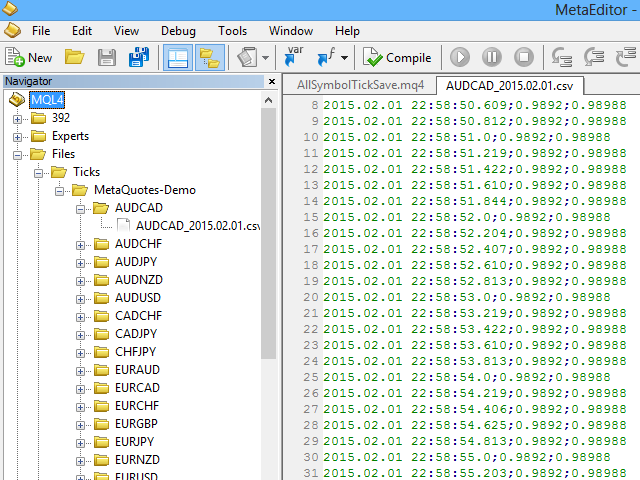Expand the AUDUSD folder

(x=80, y=299)
